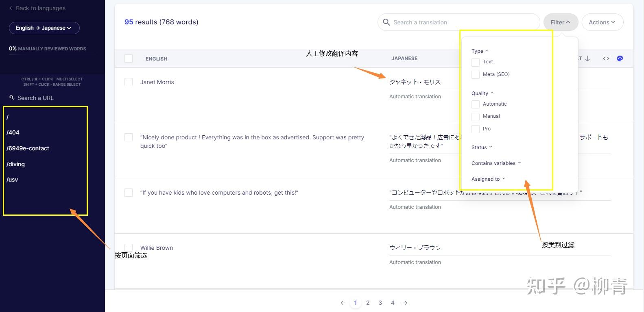Screen dimensions: 644x312
Task: Open the English → Japanese language dropdown
Action: [x=44, y=28]
